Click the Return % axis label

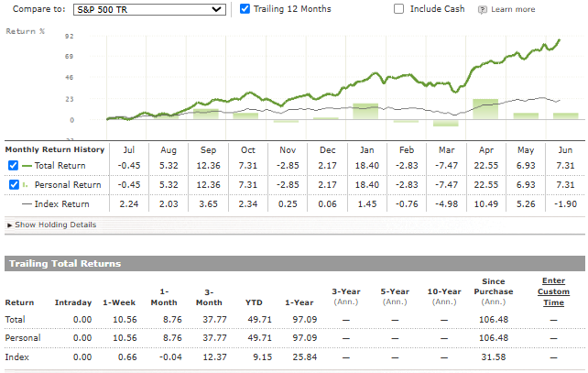pyautogui.click(x=25, y=31)
